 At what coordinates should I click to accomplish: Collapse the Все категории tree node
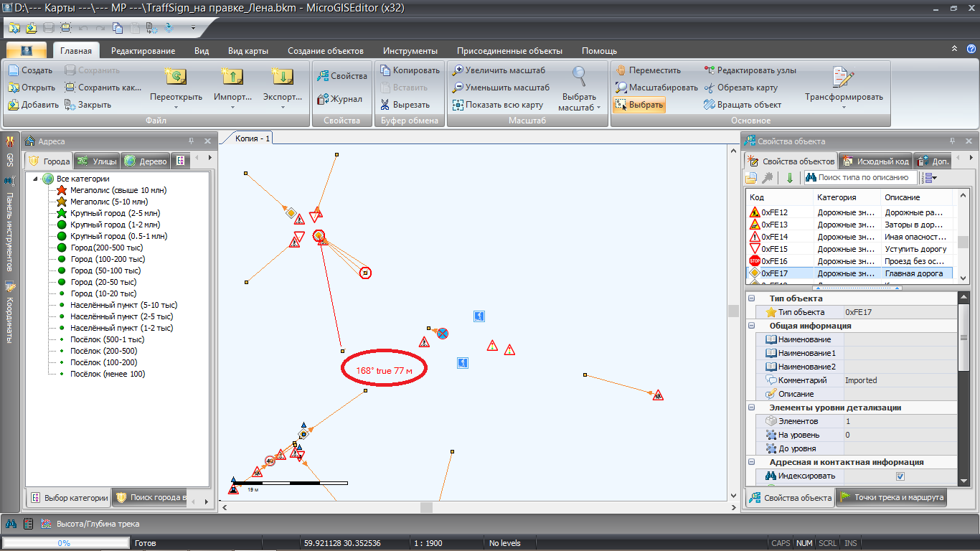(34, 179)
